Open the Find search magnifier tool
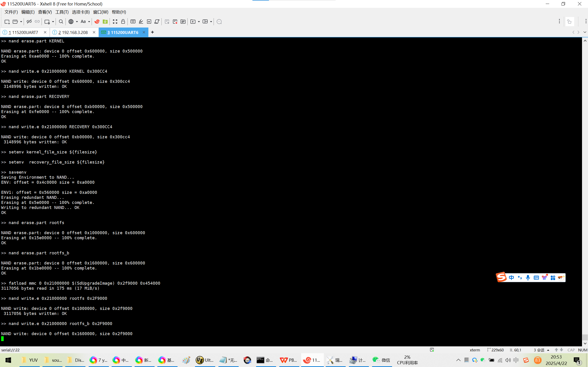Image resolution: width=588 pixels, height=367 pixels. 61,22
